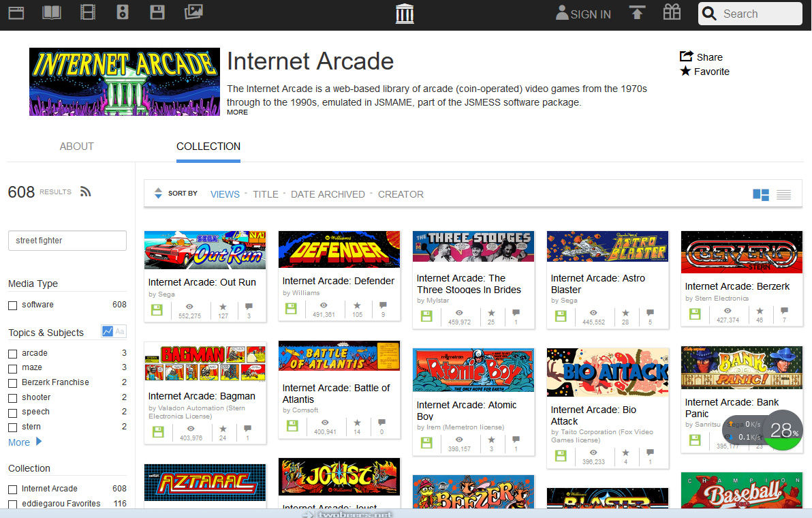Sort by VIEWS
812x518 pixels.
pyautogui.click(x=225, y=194)
